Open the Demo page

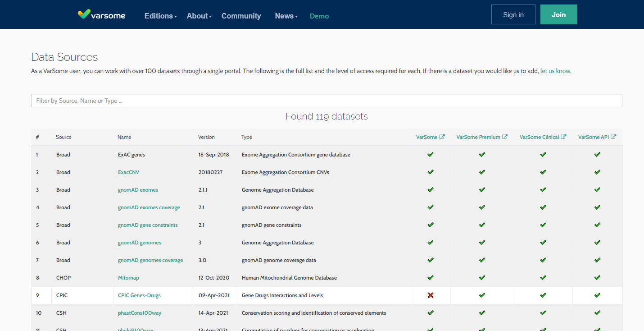click(x=319, y=16)
